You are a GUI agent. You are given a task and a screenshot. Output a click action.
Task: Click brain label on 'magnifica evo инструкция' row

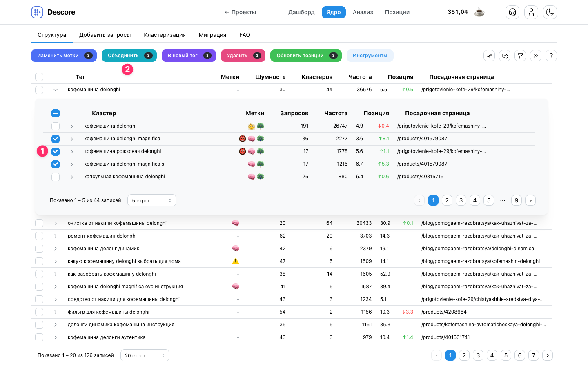coord(236,287)
